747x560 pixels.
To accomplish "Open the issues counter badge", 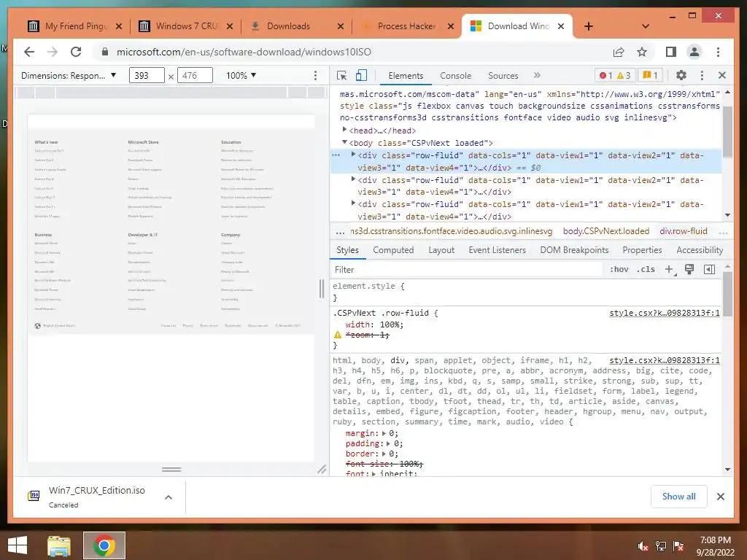I will point(650,75).
